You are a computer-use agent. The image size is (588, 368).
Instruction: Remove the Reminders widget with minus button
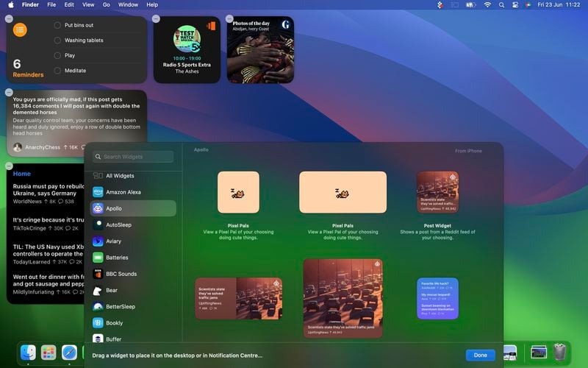tap(9, 19)
